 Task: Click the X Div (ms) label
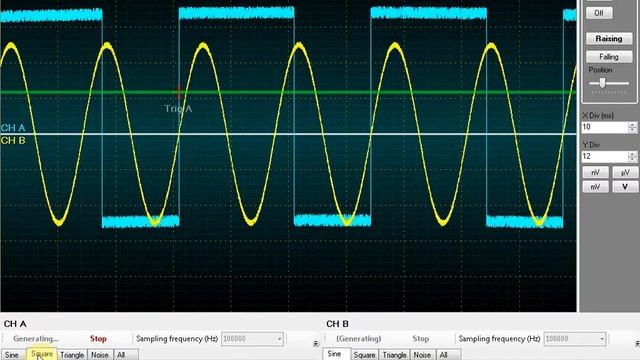coord(598,116)
